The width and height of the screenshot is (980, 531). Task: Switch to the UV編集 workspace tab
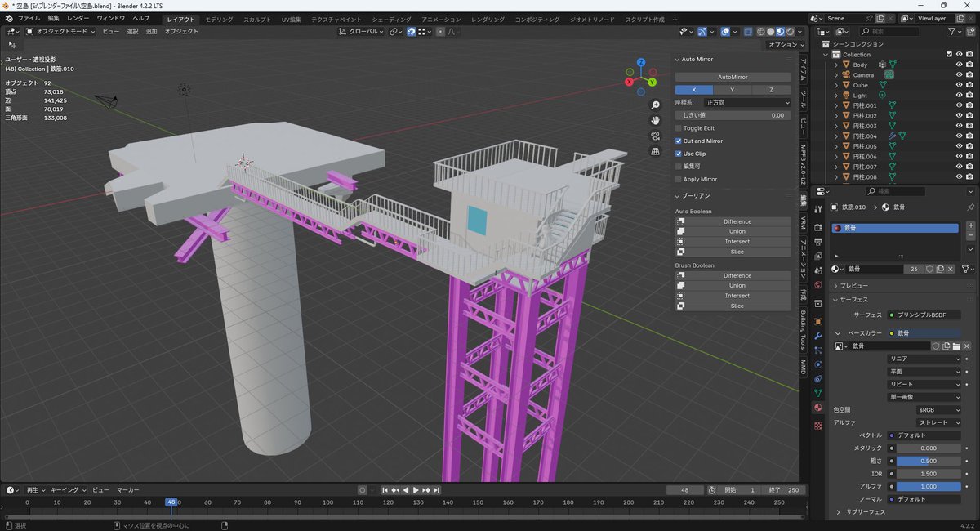point(291,19)
